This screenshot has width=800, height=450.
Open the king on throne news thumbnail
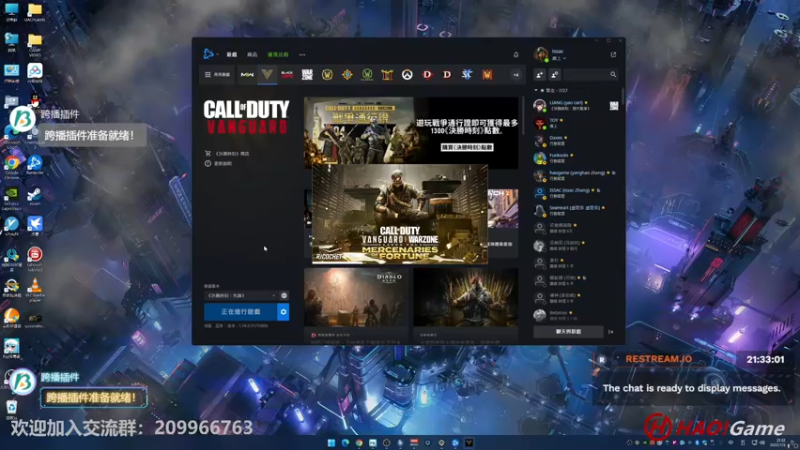click(x=466, y=297)
